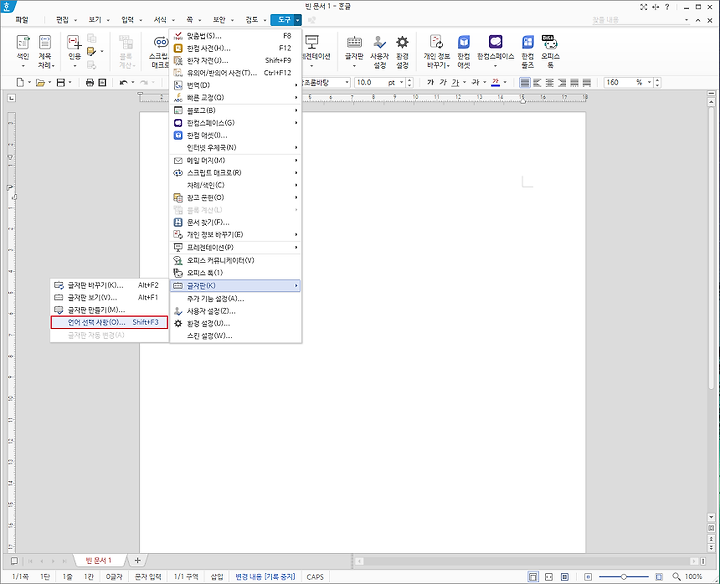Click the New document toolbar icon

tap(20, 83)
